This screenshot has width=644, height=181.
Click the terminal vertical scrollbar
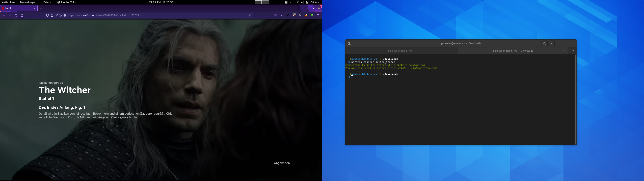point(576,100)
